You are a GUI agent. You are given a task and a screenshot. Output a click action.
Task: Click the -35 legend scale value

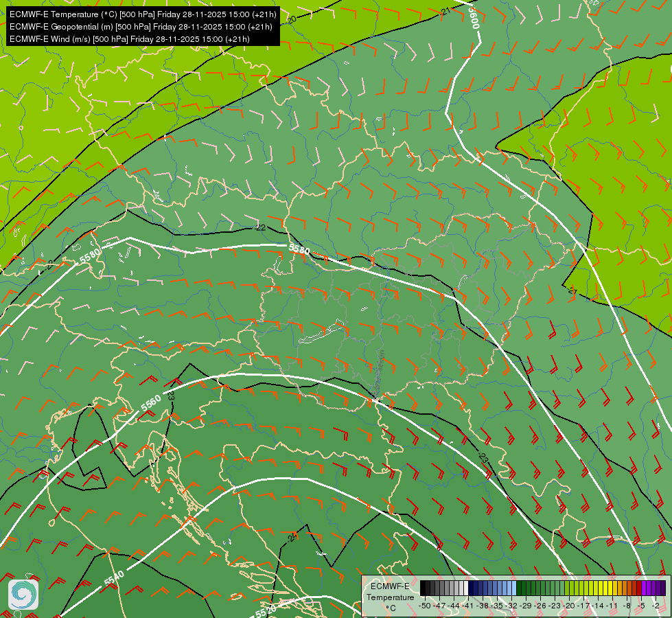point(497,606)
